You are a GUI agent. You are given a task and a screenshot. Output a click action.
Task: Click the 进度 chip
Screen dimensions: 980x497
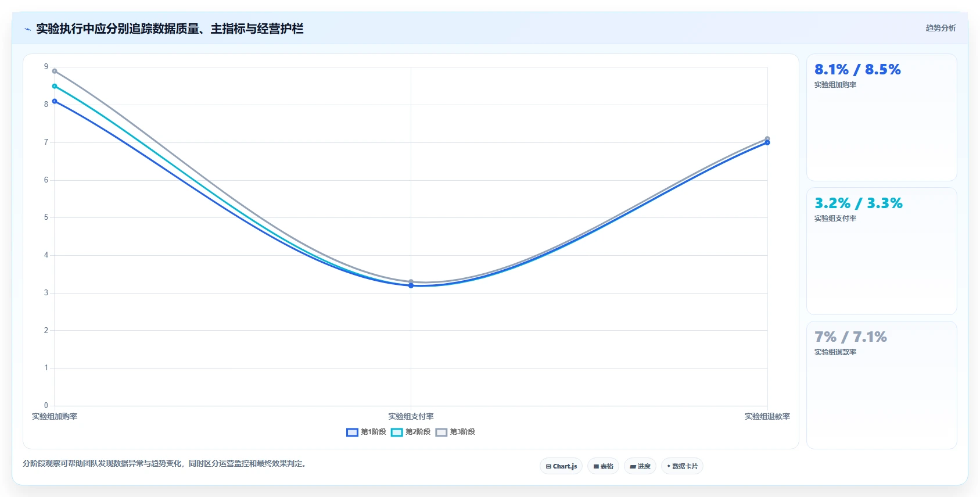pos(640,466)
